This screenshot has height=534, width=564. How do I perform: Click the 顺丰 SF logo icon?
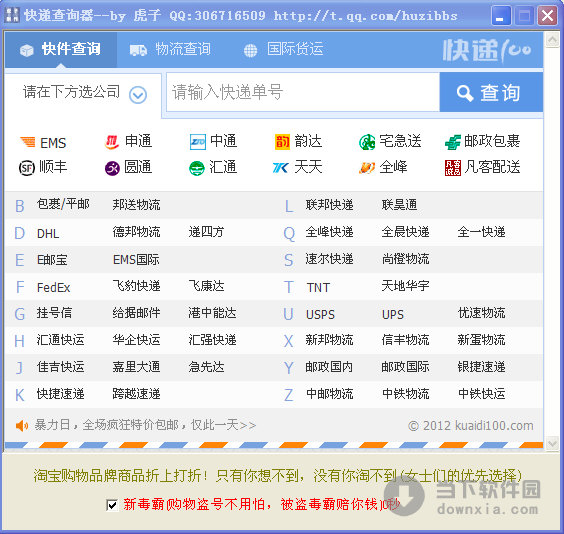(27, 168)
